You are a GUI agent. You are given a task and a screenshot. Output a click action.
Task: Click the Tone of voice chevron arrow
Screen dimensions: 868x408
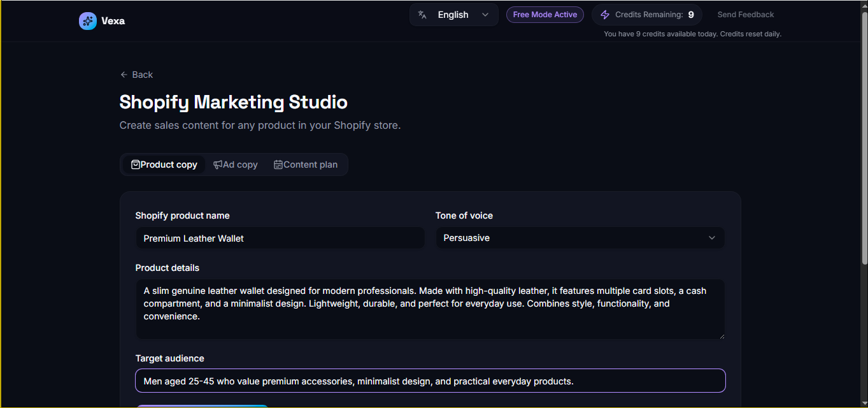click(x=712, y=238)
